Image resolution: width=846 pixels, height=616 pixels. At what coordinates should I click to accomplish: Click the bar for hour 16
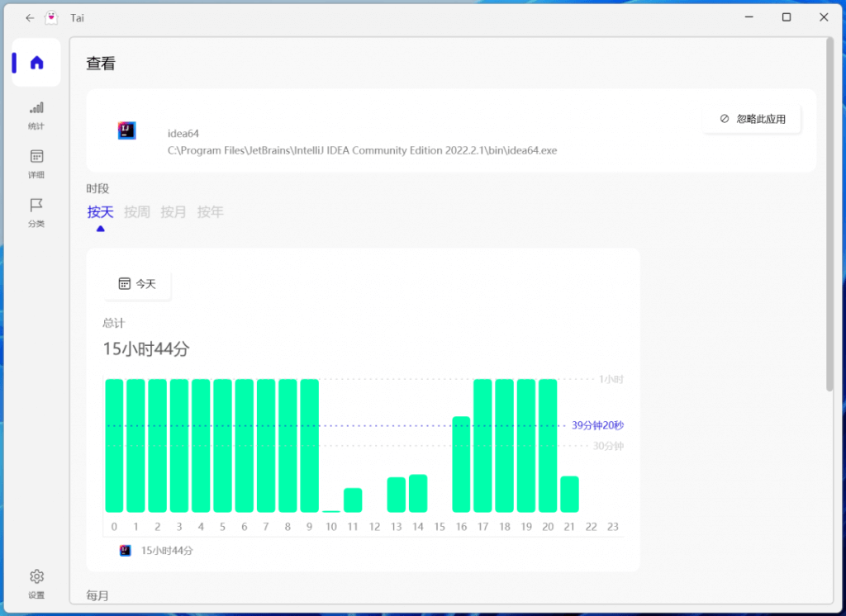point(461,464)
